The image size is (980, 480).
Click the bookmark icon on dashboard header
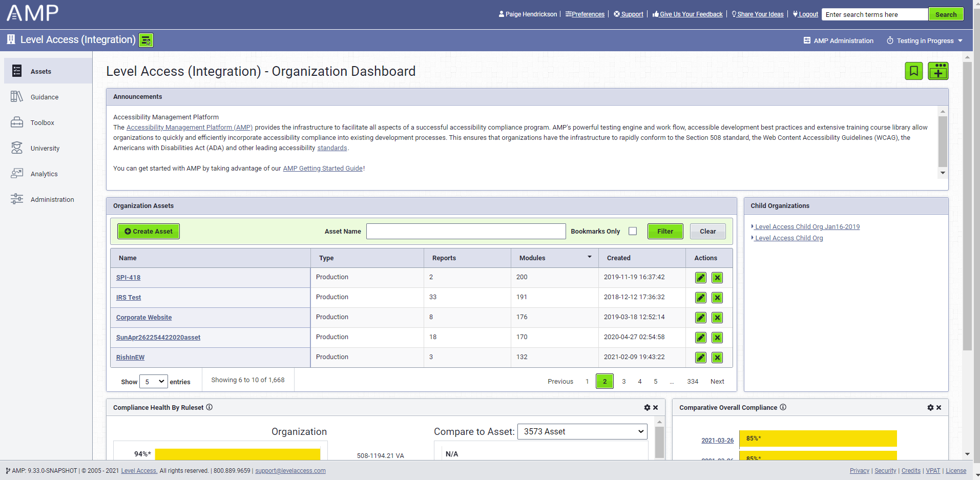913,71
